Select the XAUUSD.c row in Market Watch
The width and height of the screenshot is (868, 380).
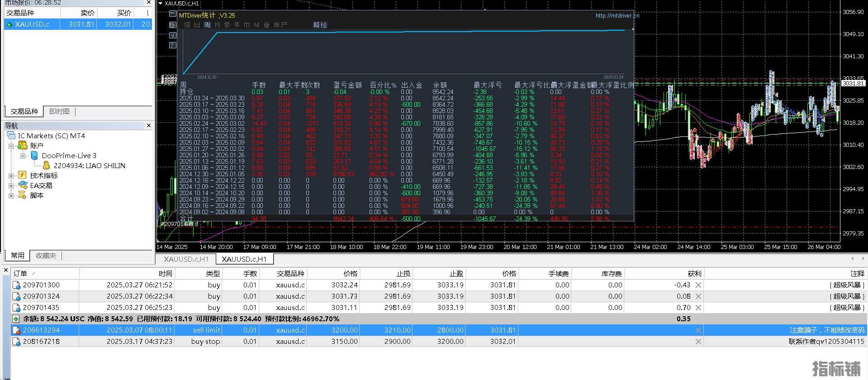(78, 24)
